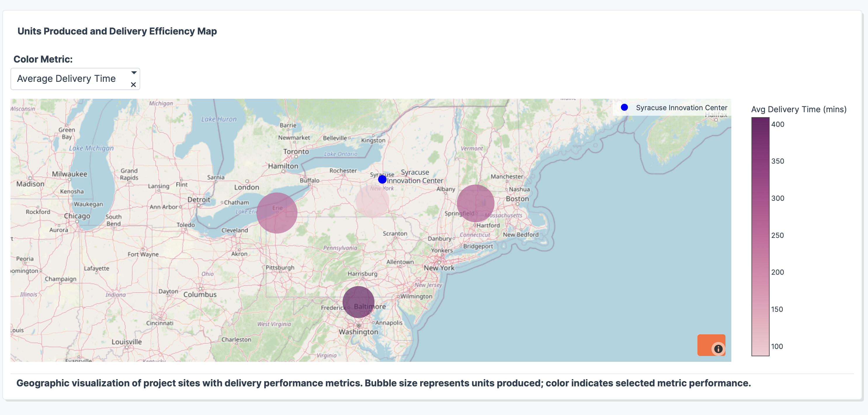The height and width of the screenshot is (415, 868).
Task: Click the blue Syracuse Innovation Center marker
Action: pos(382,179)
